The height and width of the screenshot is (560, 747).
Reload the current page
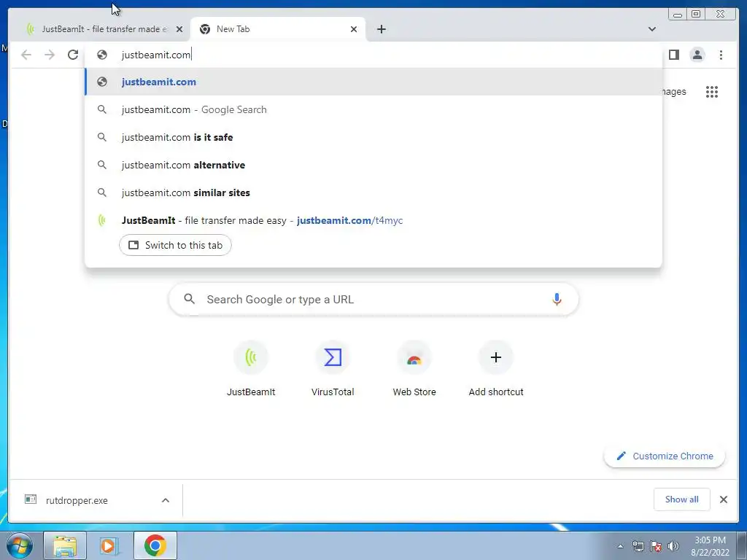[73, 55]
